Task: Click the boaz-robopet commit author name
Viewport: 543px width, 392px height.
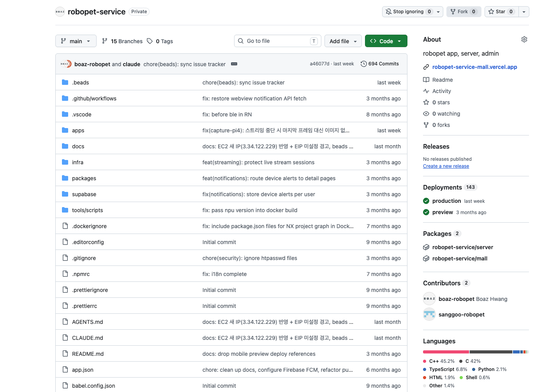Action: (x=92, y=64)
